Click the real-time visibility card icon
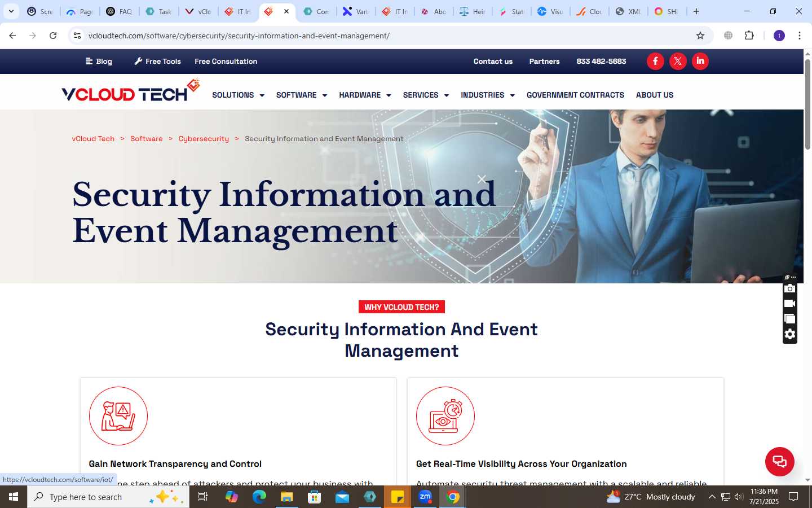 click(445, 416)
